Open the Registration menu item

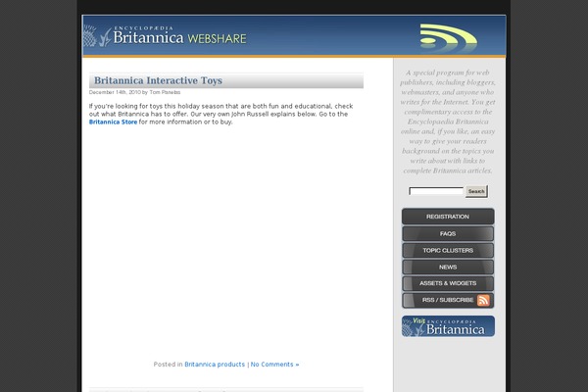pyautogui.click(x=448, y=217)
